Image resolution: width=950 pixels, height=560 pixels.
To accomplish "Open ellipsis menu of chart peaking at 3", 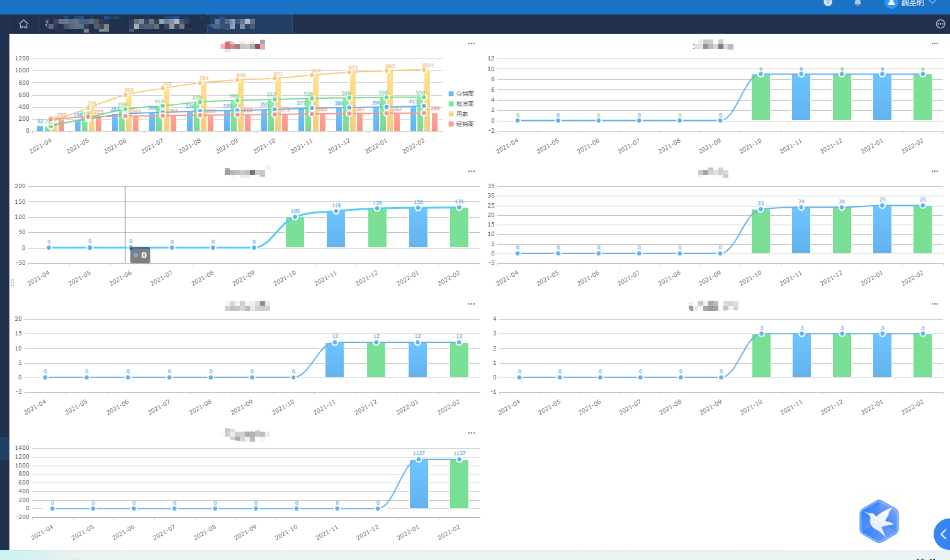I will 935,304.
